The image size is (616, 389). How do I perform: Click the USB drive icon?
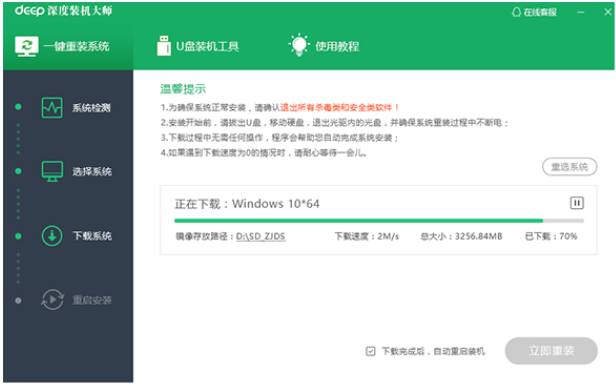(164, 46)
